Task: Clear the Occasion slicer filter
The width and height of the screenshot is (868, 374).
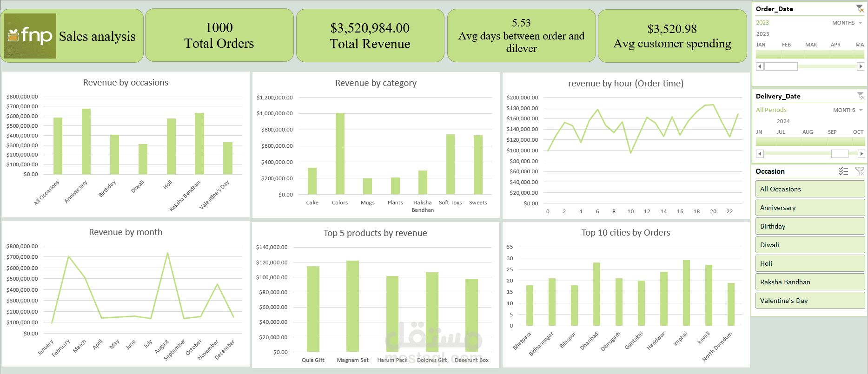Action: point(860,171)
